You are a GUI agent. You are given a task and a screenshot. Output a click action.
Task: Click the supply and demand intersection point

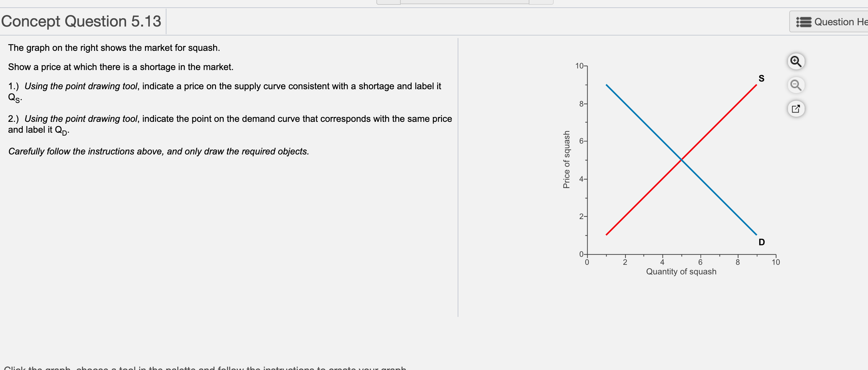click(681, 160)
